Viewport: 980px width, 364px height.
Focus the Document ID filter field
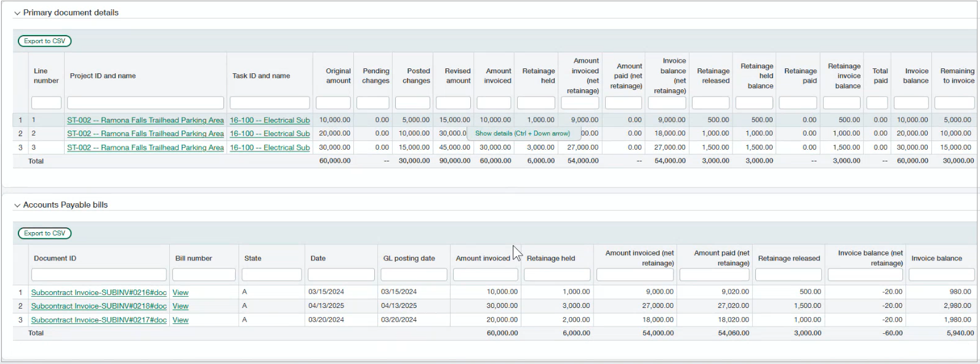tap(98, 275)
